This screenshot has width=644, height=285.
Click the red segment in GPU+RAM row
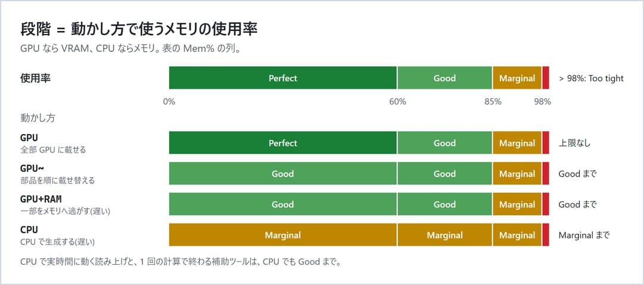pyautogui.click(x=546, y=204)
